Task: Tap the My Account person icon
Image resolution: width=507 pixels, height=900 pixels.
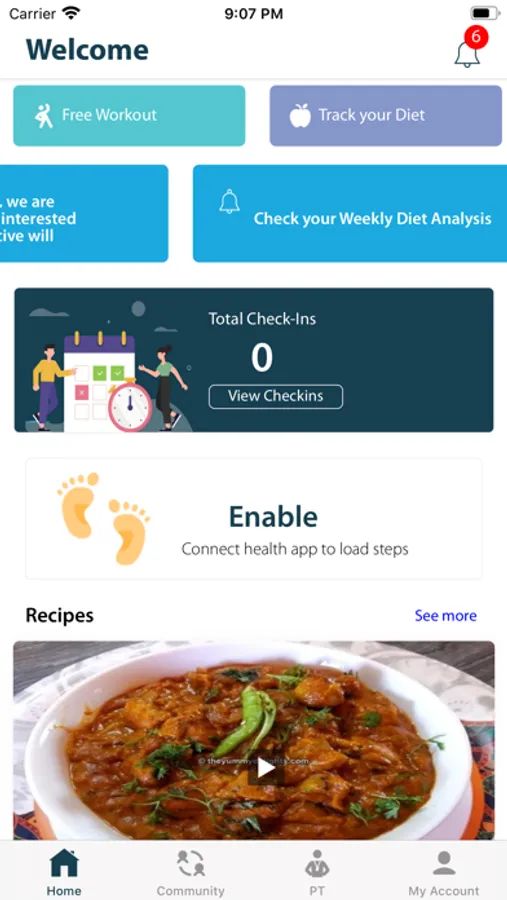Action: tap(443, 863)
